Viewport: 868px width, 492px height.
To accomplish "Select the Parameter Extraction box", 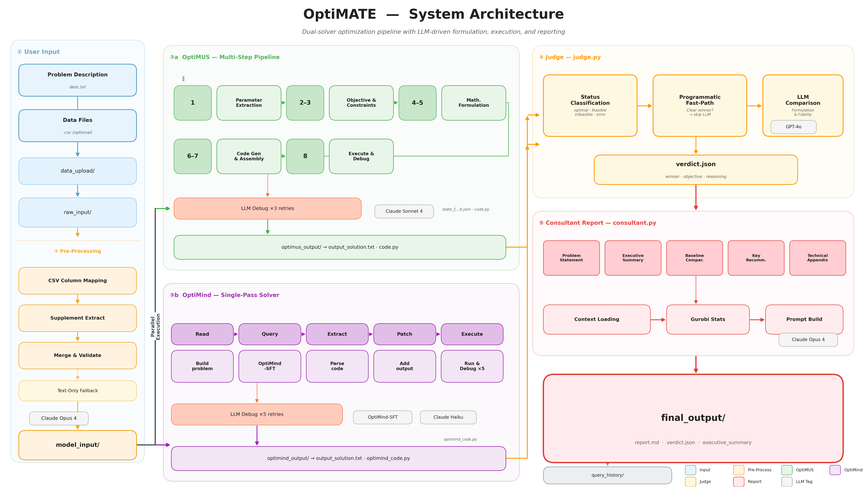I will coord(249,103).
